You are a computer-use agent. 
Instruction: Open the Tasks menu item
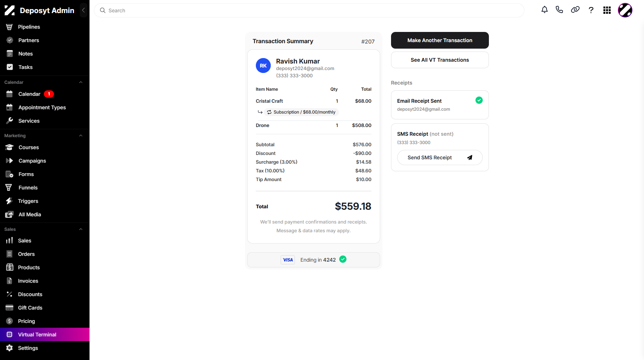click(x=45, y=67)
